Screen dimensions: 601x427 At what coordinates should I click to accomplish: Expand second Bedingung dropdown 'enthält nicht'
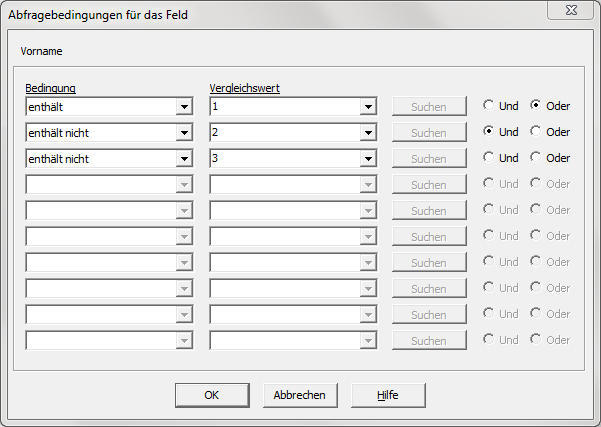[184, 132]
